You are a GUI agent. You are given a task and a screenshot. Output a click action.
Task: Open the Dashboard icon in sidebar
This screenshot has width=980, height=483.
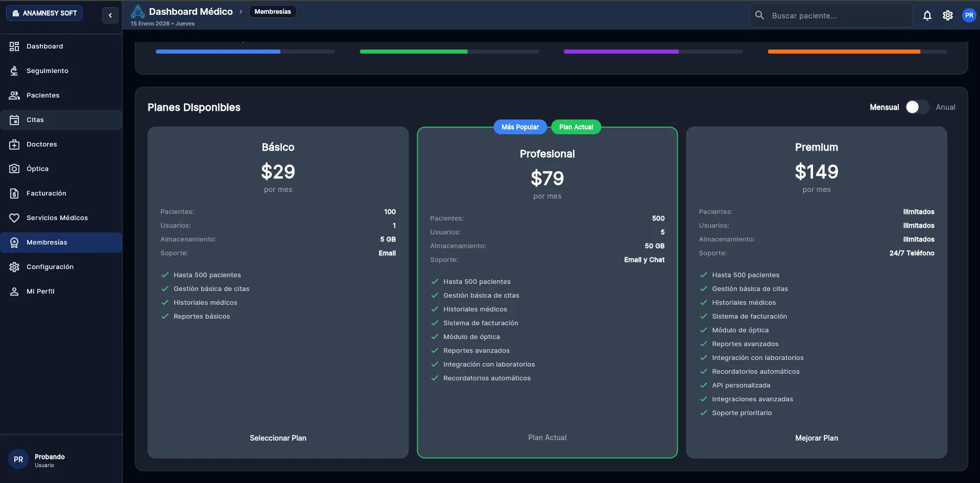tap(14, 46)
